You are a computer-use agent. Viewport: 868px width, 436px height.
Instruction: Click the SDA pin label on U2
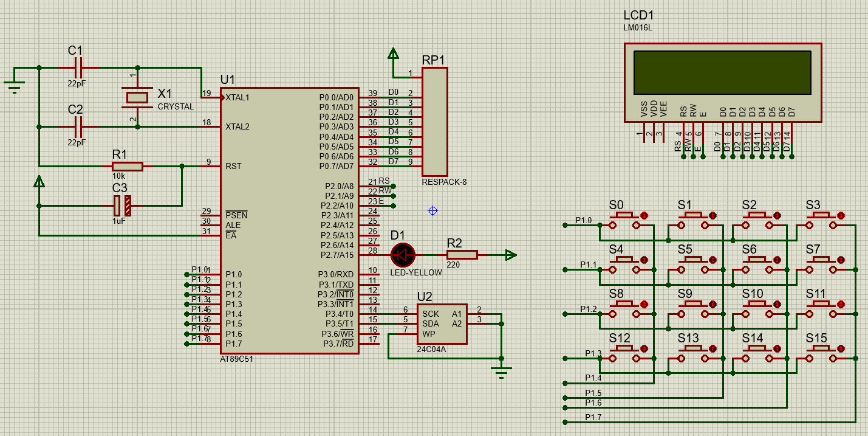[431, 324]
